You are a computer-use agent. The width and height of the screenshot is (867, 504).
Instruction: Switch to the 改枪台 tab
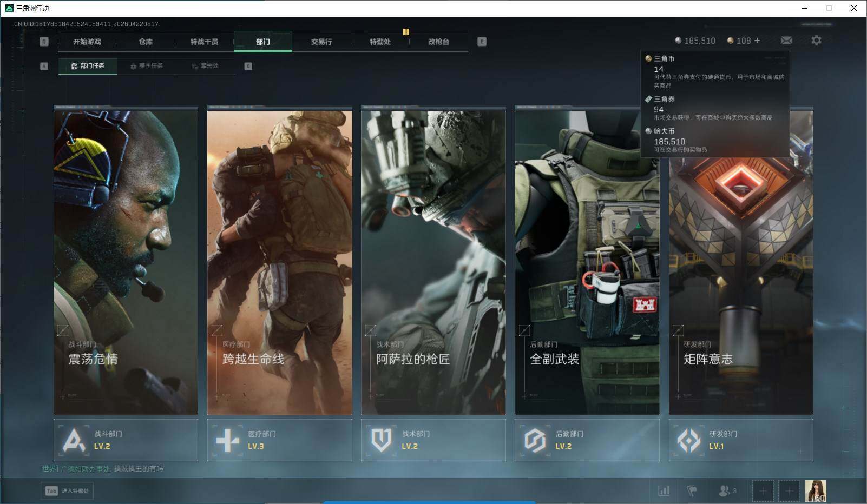click(x=438, y=42)
